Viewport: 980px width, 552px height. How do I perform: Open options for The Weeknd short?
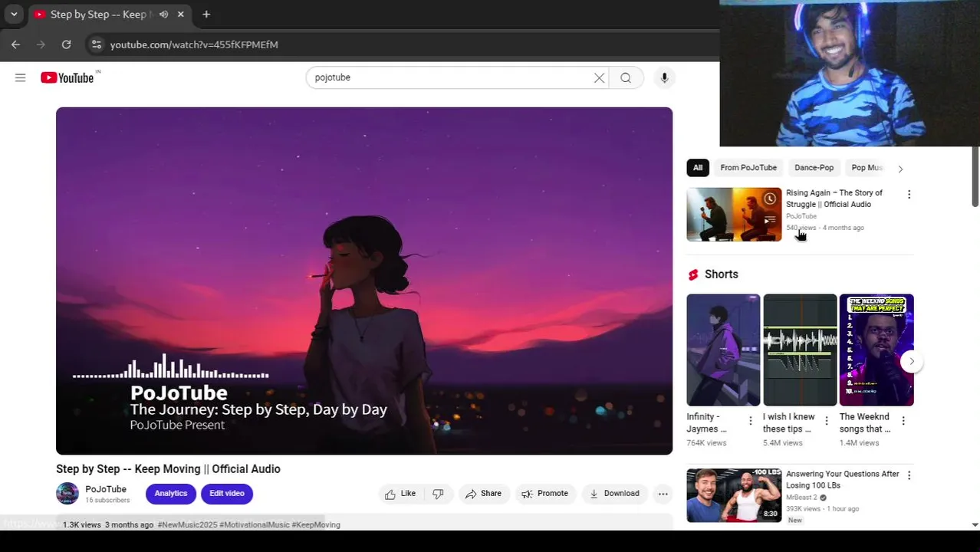(x=903, y=421)
